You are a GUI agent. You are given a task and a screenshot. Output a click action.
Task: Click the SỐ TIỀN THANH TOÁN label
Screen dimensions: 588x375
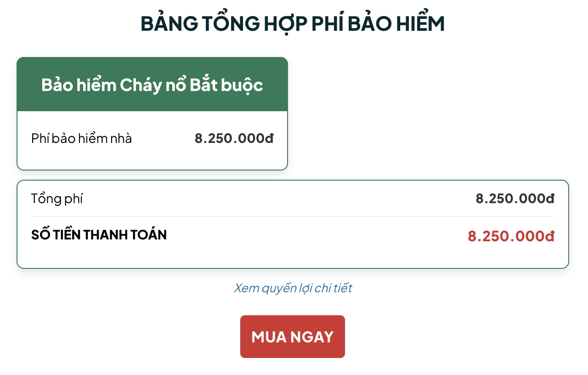(99, 235)
